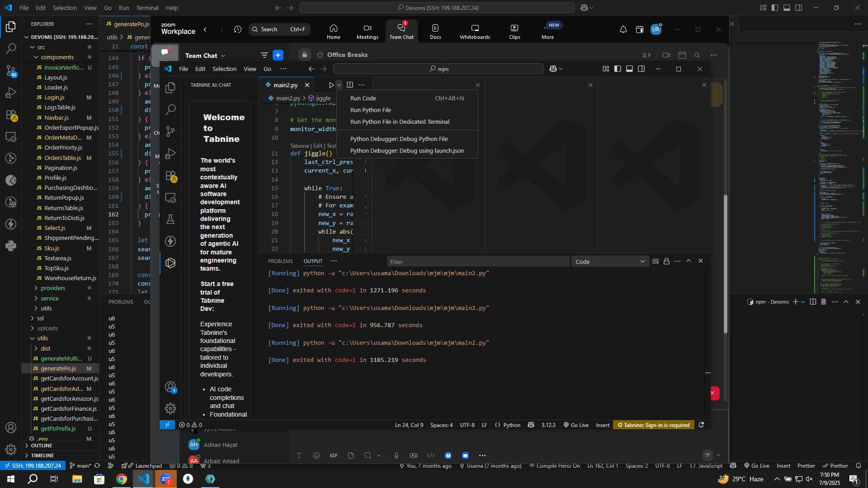
Task: Toggle Panel in inner window title bar
Action: (629, 69)
